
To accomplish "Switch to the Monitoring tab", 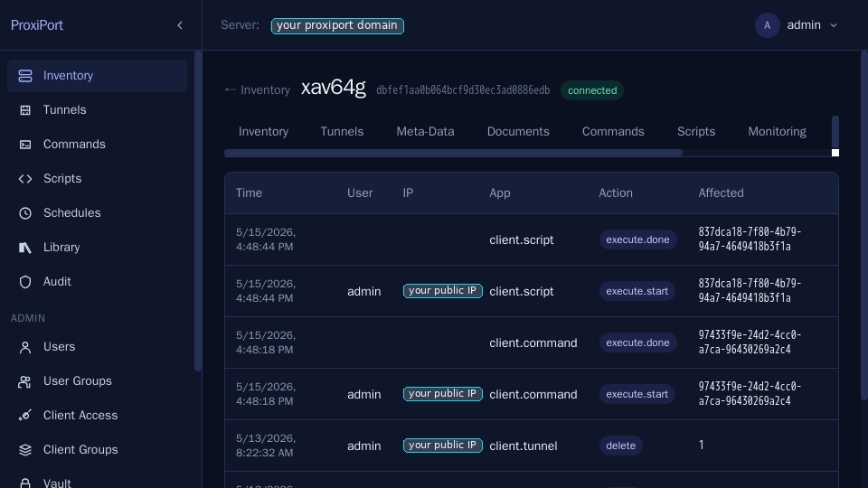I will coord(777,132).
